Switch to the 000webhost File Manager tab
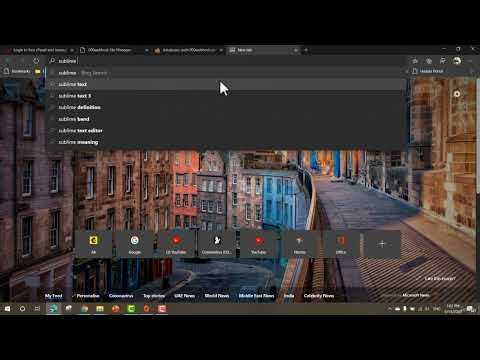Screen dimensions: 480x360 pyautogui.click(x=113, y=50)
